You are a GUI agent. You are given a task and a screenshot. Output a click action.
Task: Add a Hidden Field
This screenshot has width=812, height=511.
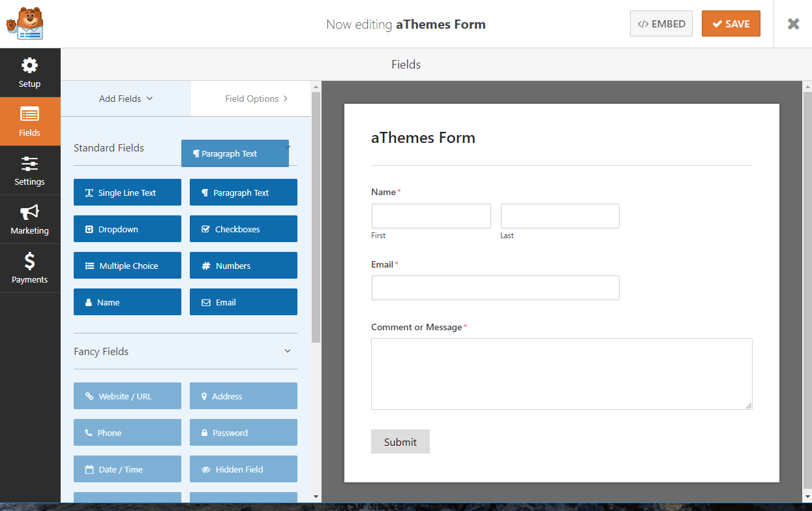tap(243, 469)
